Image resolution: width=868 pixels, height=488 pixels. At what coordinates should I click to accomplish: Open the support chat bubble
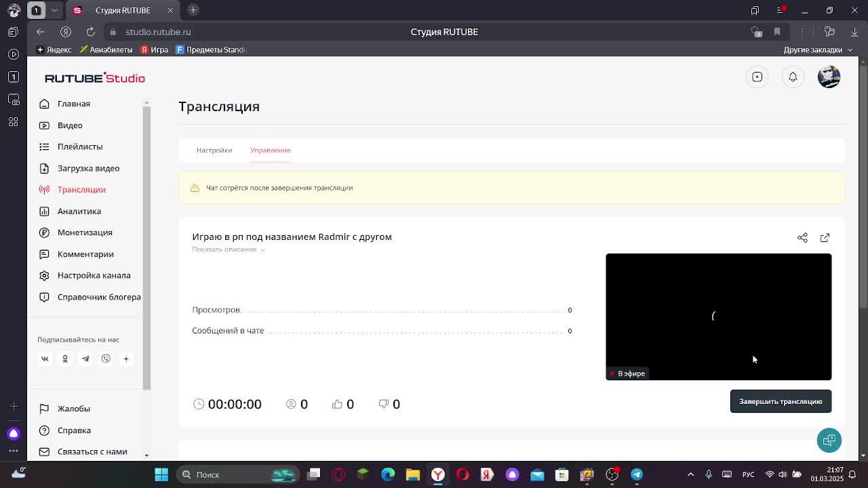829,440
